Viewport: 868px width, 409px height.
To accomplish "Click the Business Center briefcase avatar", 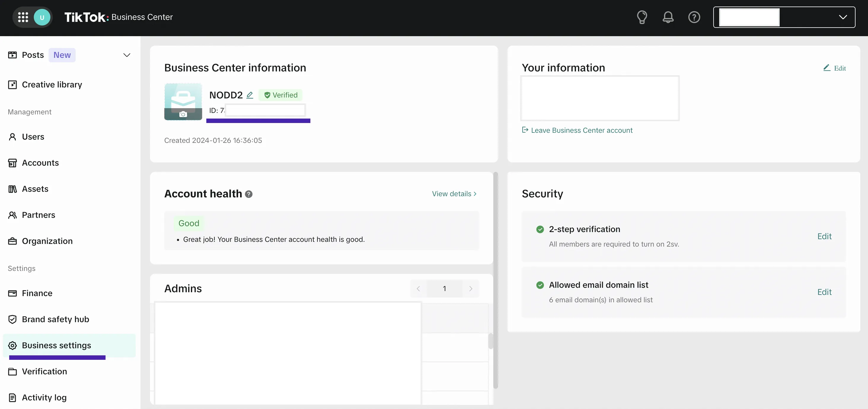I will (183, 101).
